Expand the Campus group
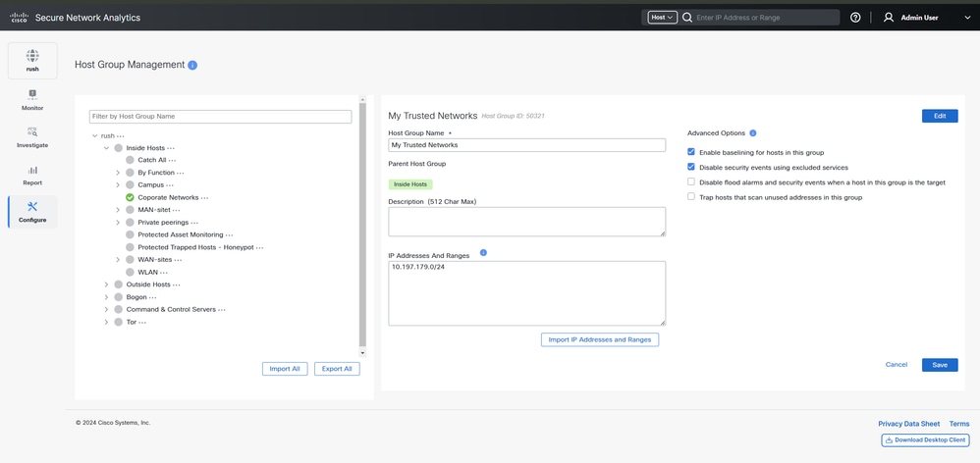 (118, 184)
